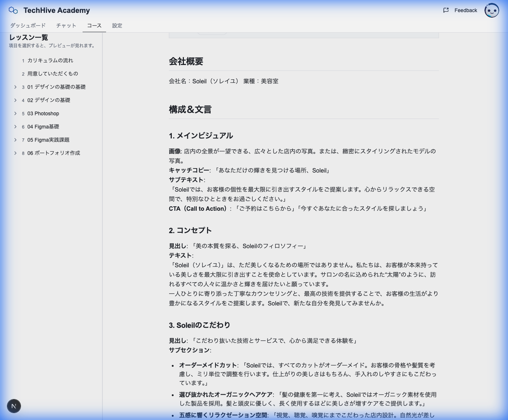Expand the 04 Figma基礎 chevron
This screenshot has height=420, width=508.
[15, 127]
